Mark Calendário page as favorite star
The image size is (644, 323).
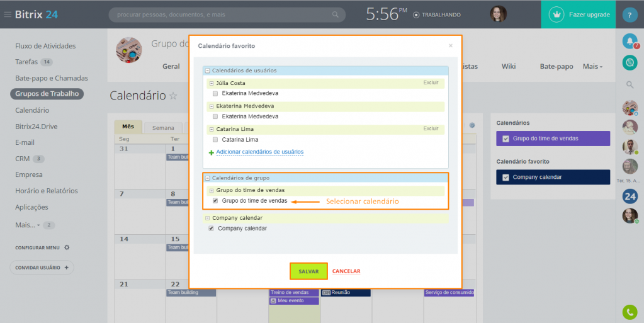173,96
